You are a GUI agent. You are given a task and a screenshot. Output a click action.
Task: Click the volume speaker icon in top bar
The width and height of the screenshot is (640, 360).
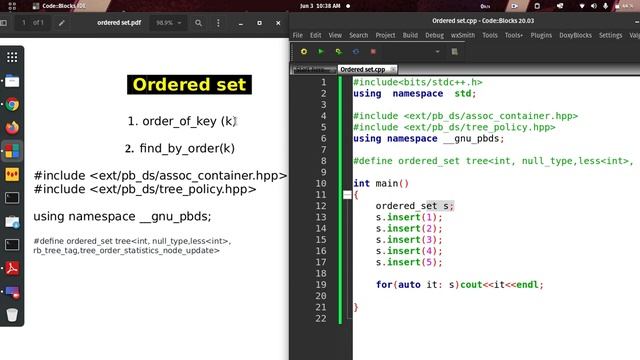[594, 6]
